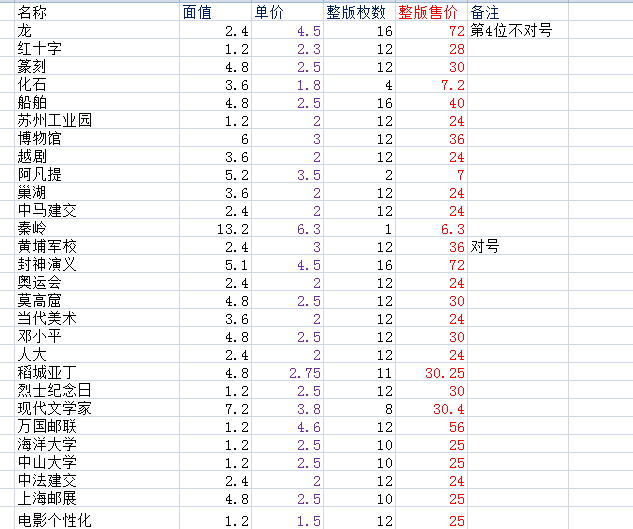The width and height of the screenshot is (633, 529).
Task: Select sheet count 1 in 秦岭 row
Action: (359, 229)
